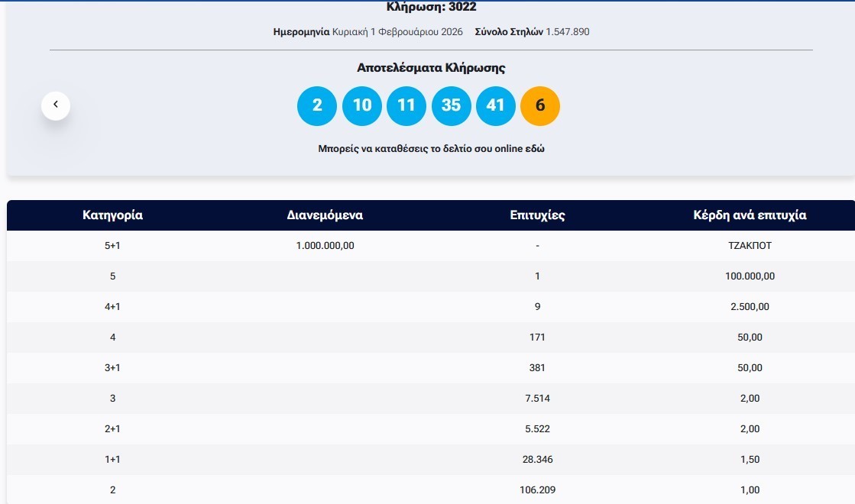Click the 7.514 winners count
This screenshot has width=855, height=504.
[537, 399]
